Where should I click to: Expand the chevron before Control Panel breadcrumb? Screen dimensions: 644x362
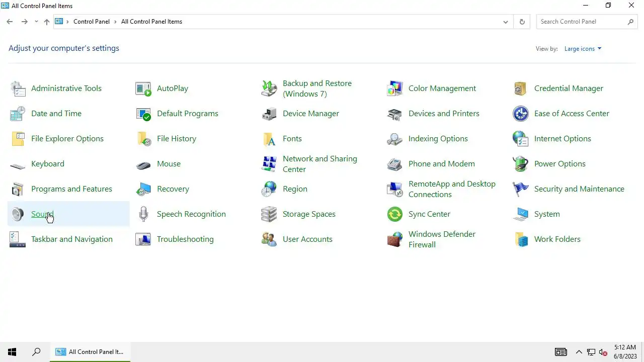(x=68, y=22)
